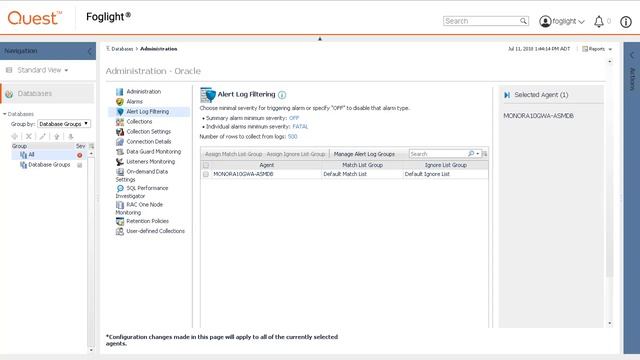Viewport: 640px width, 360px height.
Task: Open the Group by Database Groups combo box
Action: 64,124
